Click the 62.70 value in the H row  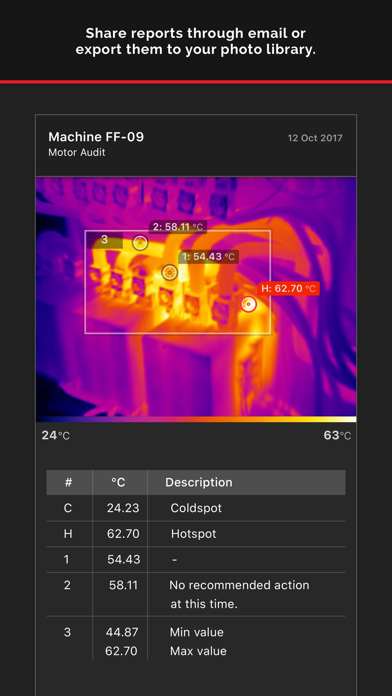point(123,534)
